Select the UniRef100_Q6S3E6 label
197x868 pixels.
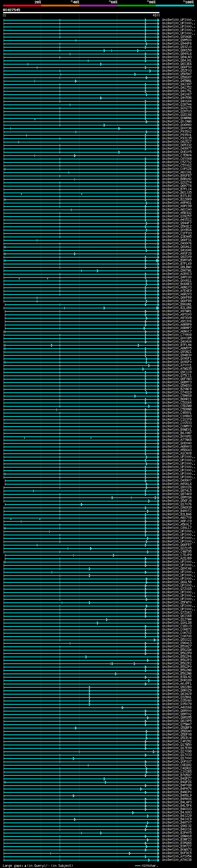pyautogui.click(x=177, y=64)
